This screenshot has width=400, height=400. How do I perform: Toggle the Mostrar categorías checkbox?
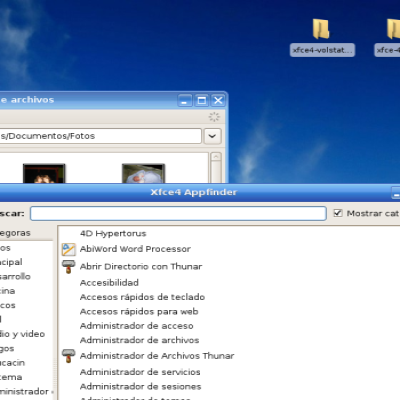tap(338, 213)
